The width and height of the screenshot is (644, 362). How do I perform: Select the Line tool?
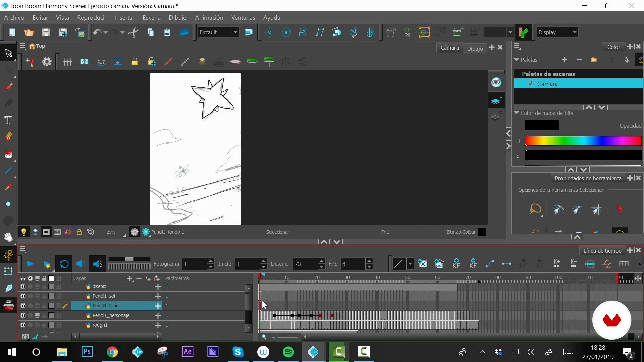(8, 170)
